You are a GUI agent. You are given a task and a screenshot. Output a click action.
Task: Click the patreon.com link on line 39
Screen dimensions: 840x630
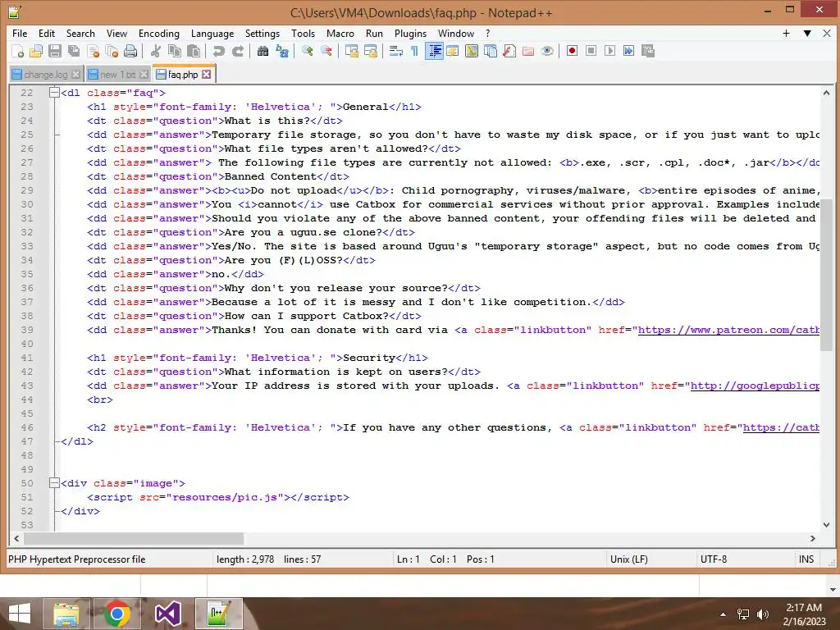pyautogui.click(x=728, y=330)
